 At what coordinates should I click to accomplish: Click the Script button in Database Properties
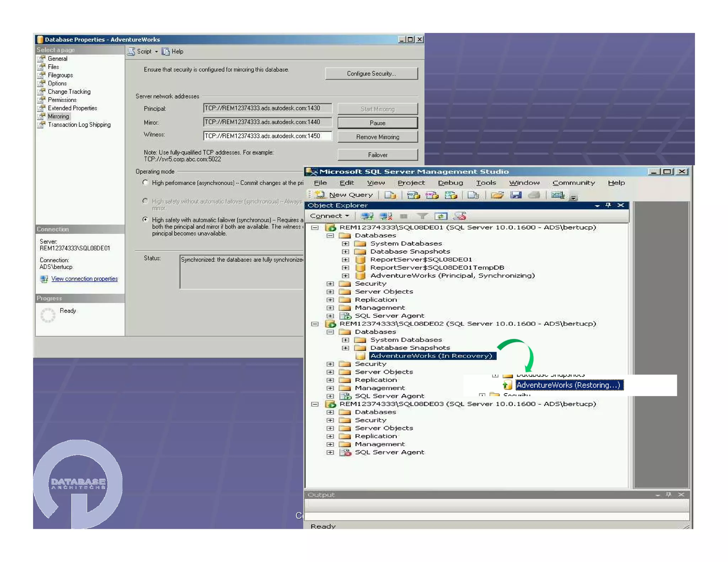[139, 52]
